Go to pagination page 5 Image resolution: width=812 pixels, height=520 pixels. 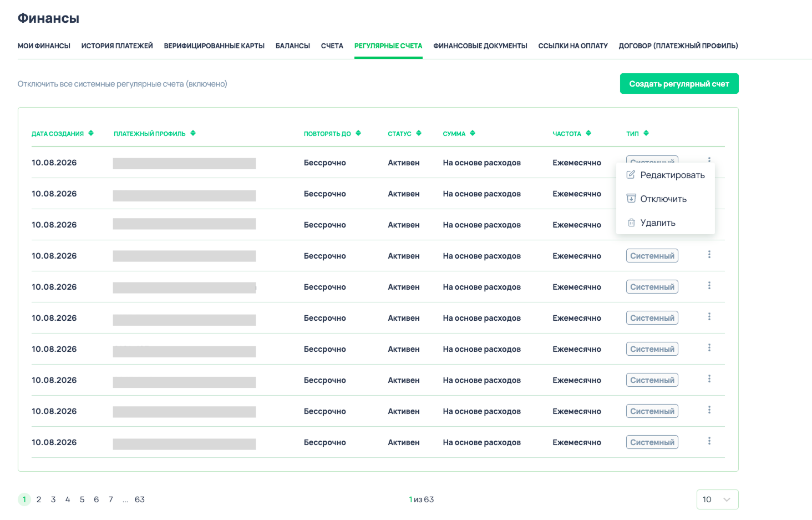tap(82, 499)
